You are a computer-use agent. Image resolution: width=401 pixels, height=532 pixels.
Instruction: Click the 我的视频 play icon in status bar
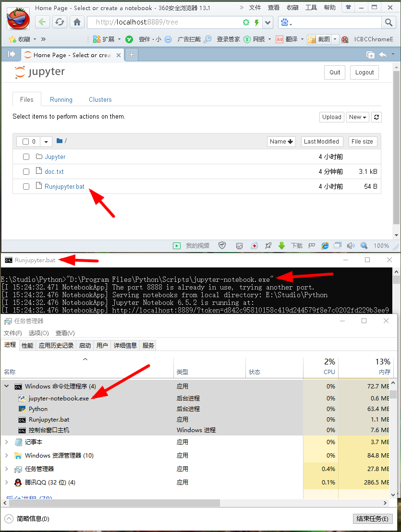(177, 246)
